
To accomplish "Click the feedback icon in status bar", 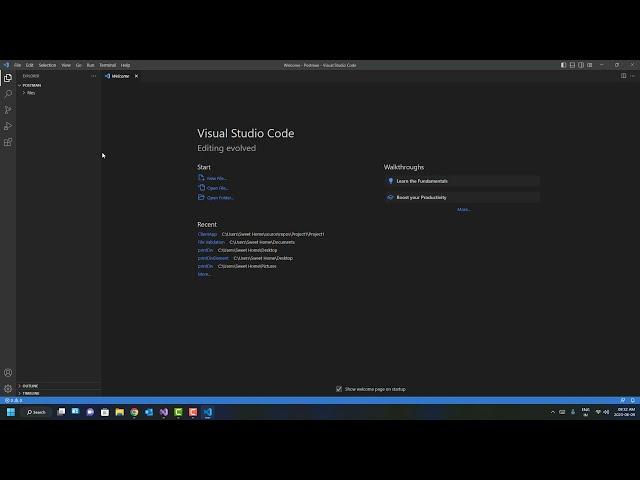I will (x=623, y=400).
